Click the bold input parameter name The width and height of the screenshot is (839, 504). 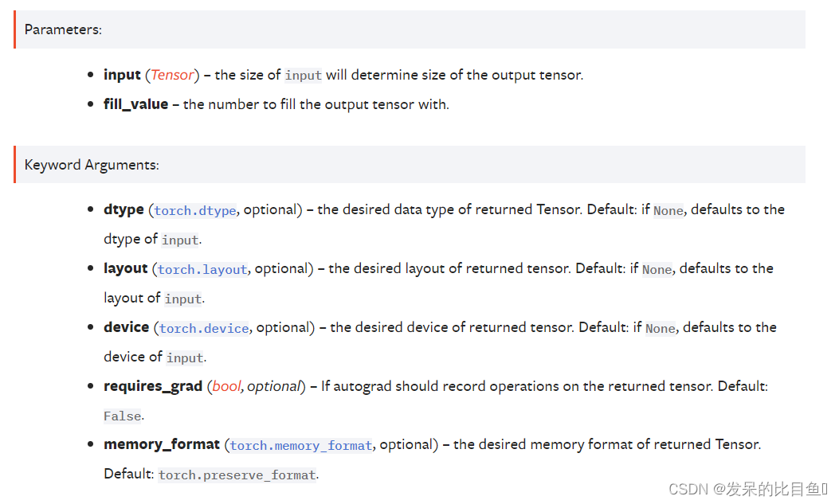point(122,75)
